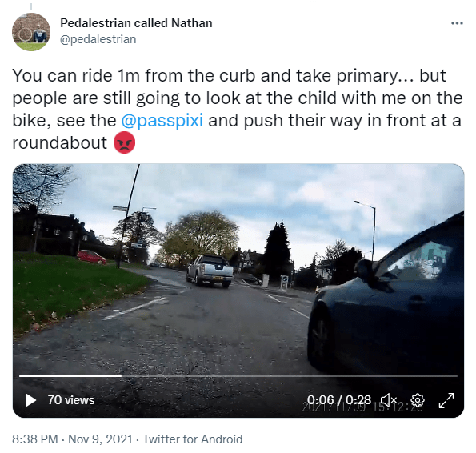Click the played portion of progress bar
Viewport: 476px width, 453px height.
point(70,376)
